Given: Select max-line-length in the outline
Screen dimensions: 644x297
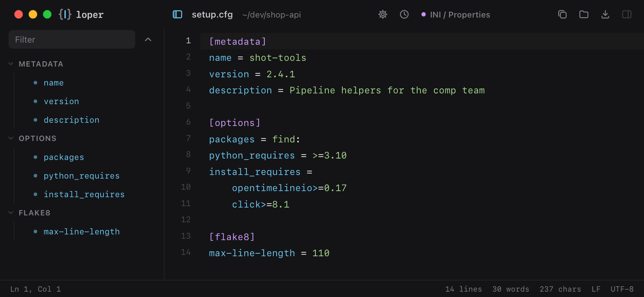Looking at the screenshot, I should pyautogui.click(x=82, y=232).
